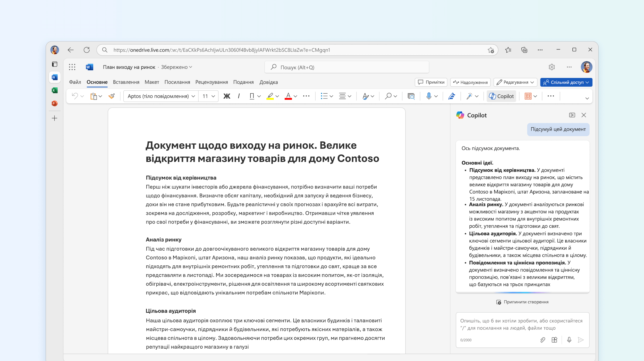
Task: Open the Styles icon
Action: (366, 96)
